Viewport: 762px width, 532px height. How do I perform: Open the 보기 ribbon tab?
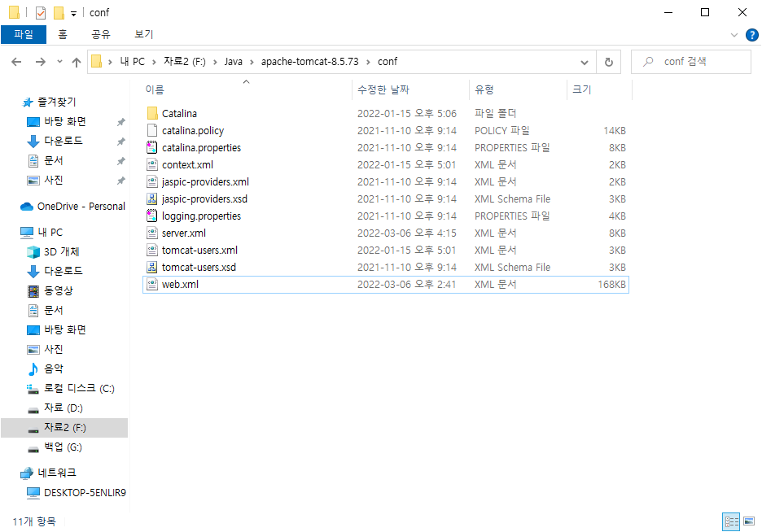pyautogui.click(x=144, y=34)
